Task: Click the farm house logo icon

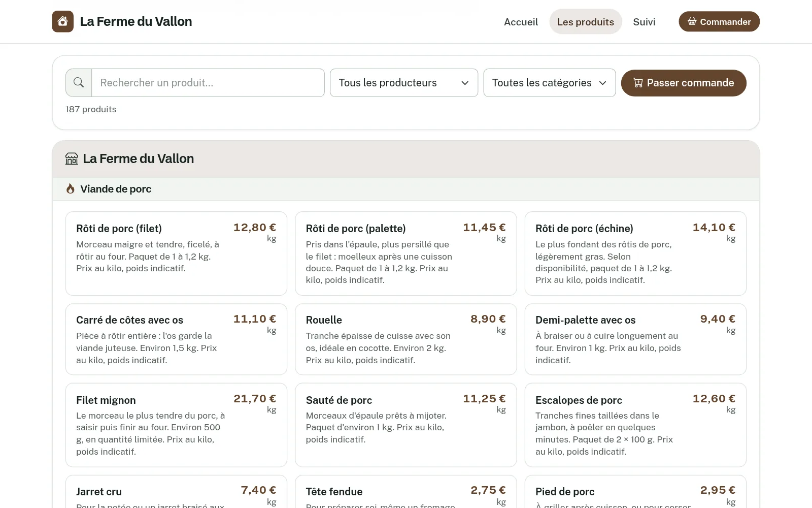Action: coord(62,21)
